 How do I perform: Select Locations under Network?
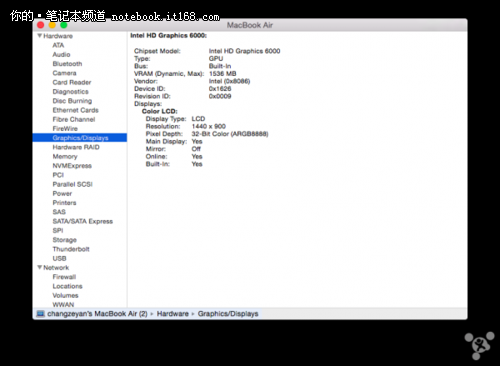tap(67, 286)
